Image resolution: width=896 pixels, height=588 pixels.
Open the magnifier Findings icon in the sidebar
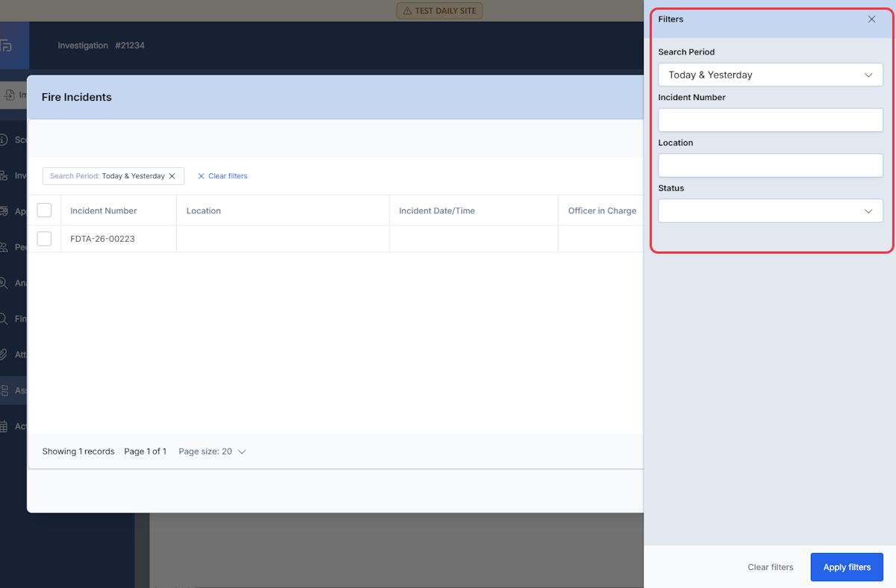(4, 319)
